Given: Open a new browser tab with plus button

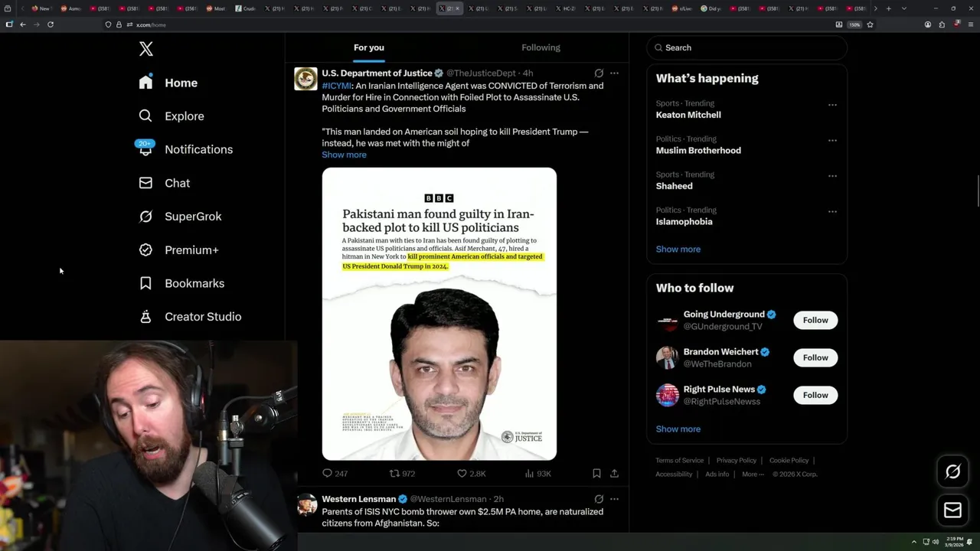Looking at the screenshot, I should [888, 8].
